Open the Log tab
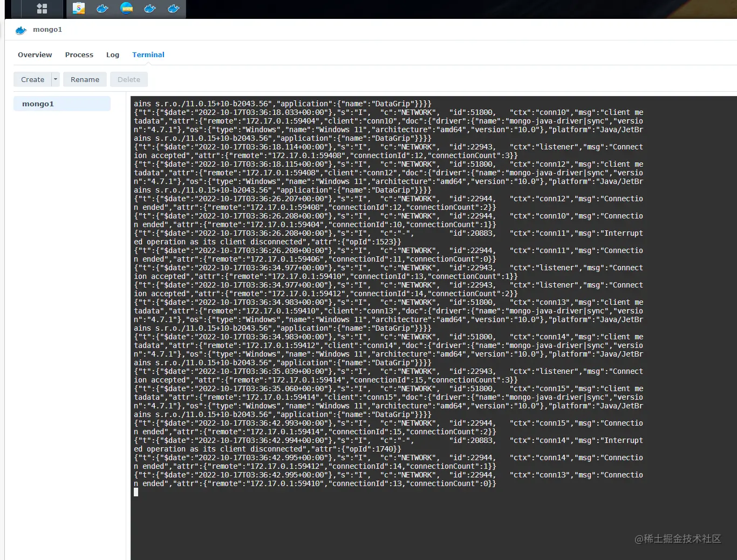This screenshot has height=560, width=737. coord(113,54)
